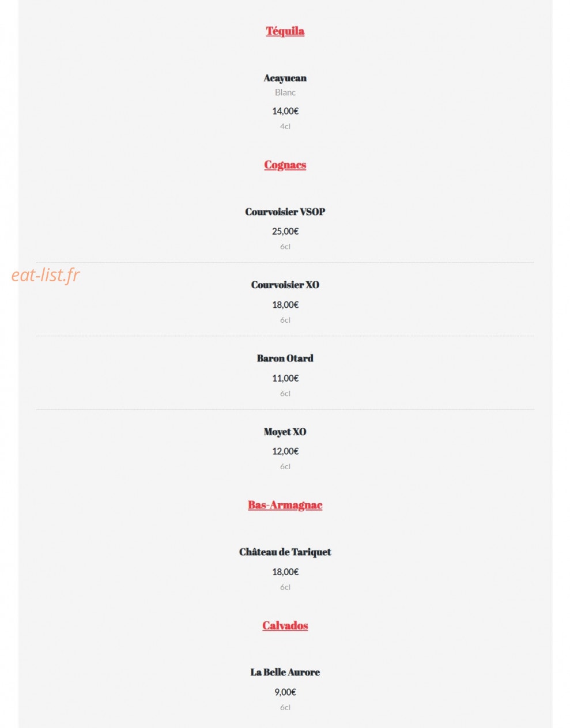Open the Cognacs section heading

tap(285, 165)
